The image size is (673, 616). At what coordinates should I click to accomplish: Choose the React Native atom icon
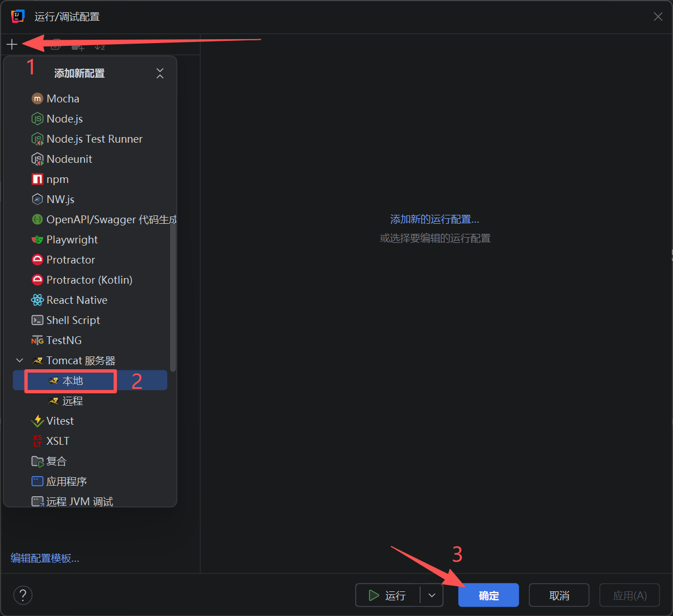point(37,300)
